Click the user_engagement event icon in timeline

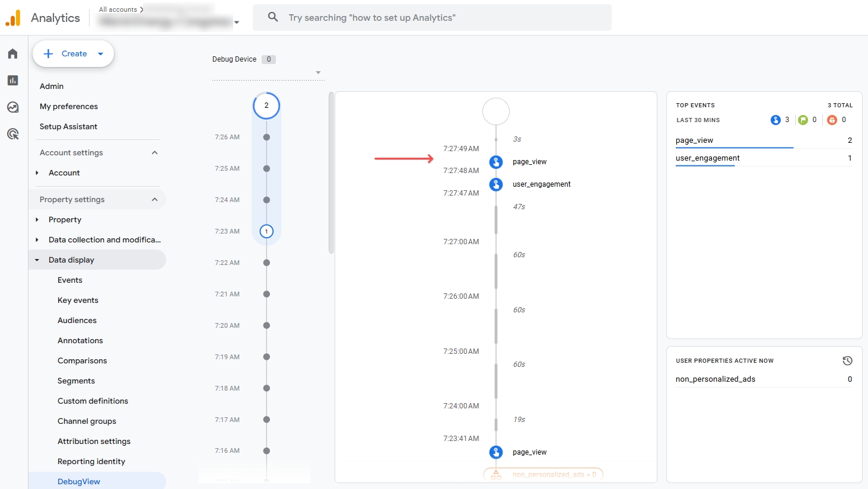496,184
